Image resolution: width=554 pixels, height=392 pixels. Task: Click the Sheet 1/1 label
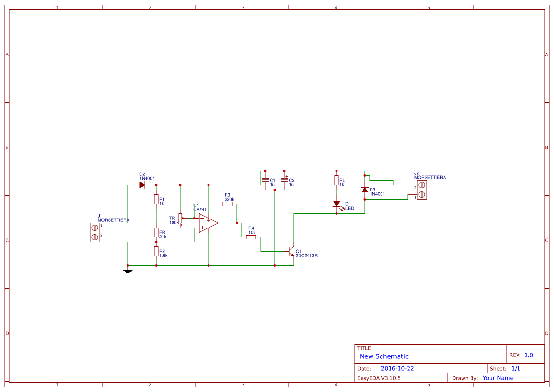(x=517, y=368)
